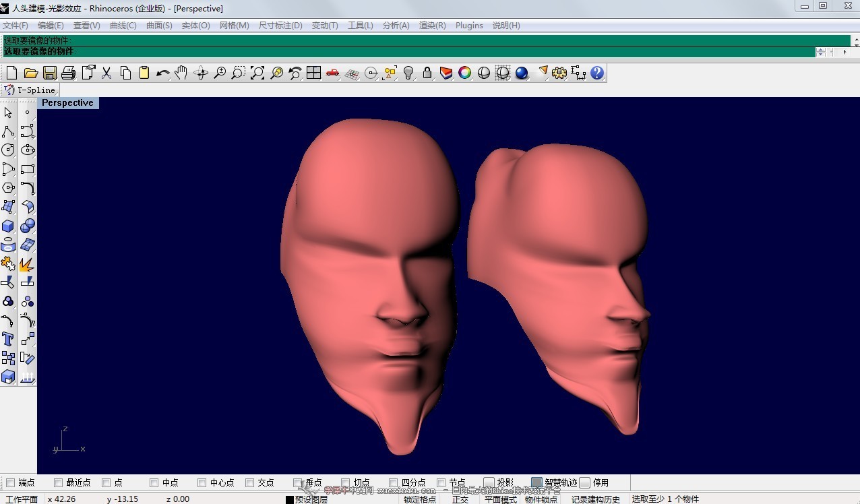Screen dimensions: 860x504
Task: Open the 说明(H) menu
Action: pyautogui.click(x=506, y=26)
